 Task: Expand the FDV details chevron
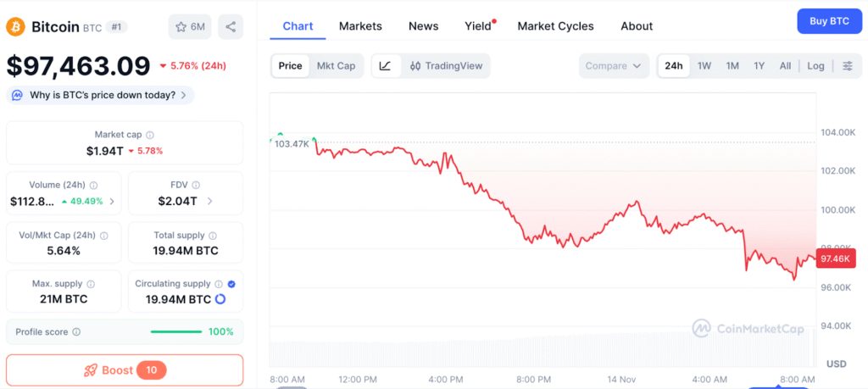coord(209,202)
